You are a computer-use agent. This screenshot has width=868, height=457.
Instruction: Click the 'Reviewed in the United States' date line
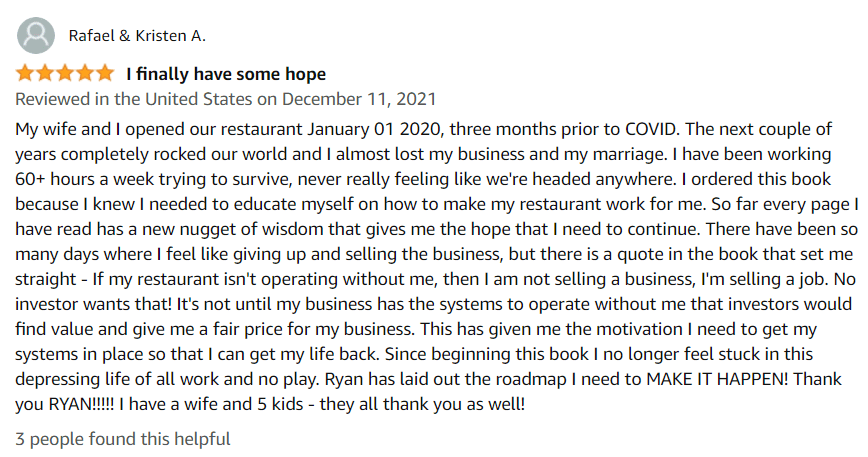point(225,99)
